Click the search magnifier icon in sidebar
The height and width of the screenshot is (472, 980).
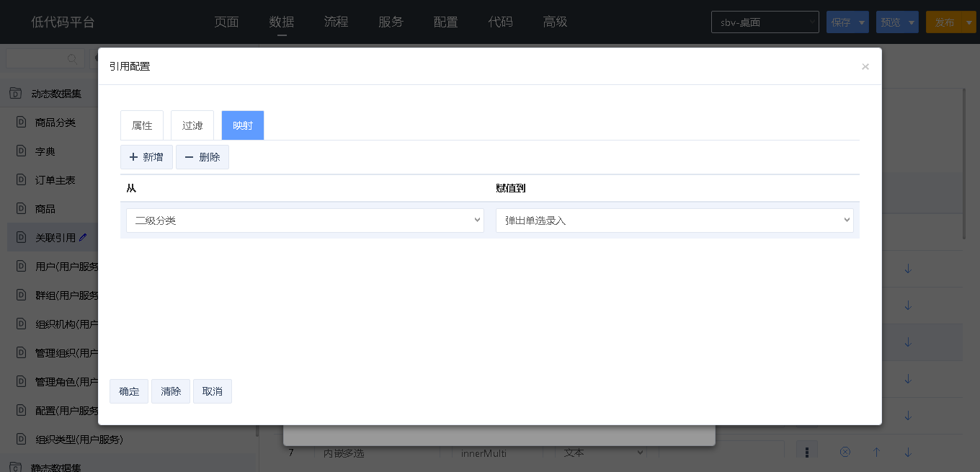pyautogui.click(x=72, y=59)
